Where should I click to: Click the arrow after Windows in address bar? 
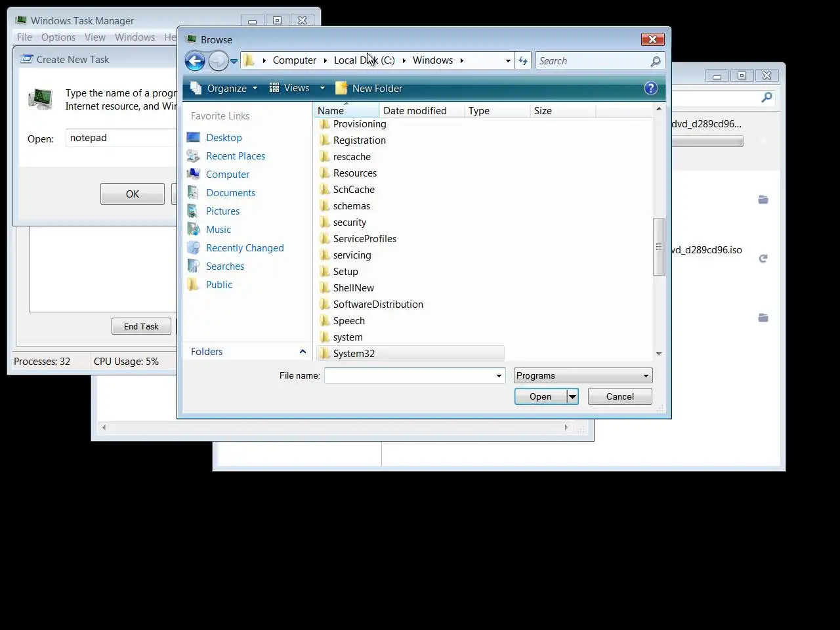point(462,60)
